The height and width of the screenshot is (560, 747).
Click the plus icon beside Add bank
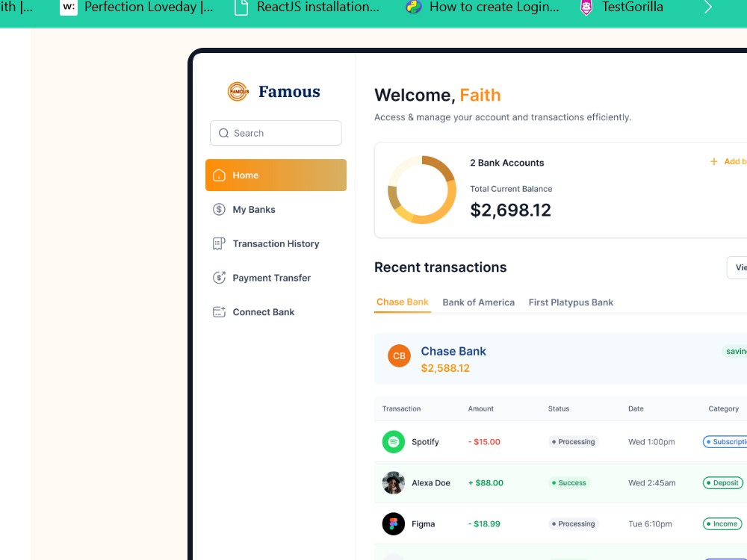pos(713,162)
